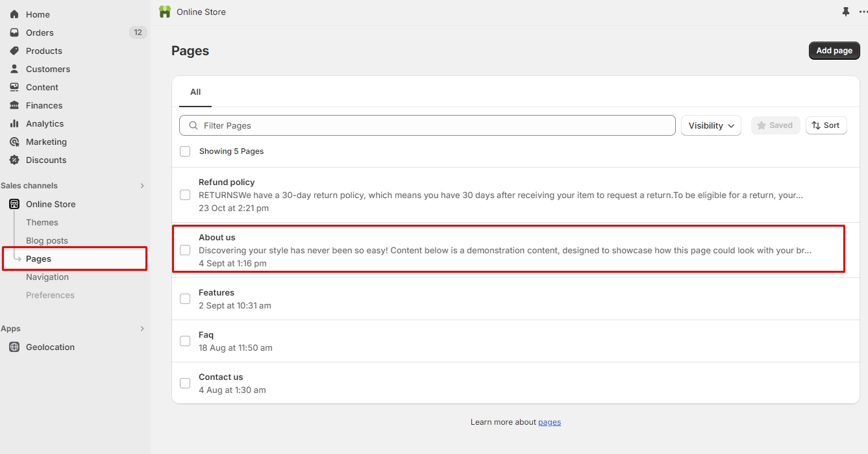
Task: Open Marketing via its target icon
Action: (14, 142)
